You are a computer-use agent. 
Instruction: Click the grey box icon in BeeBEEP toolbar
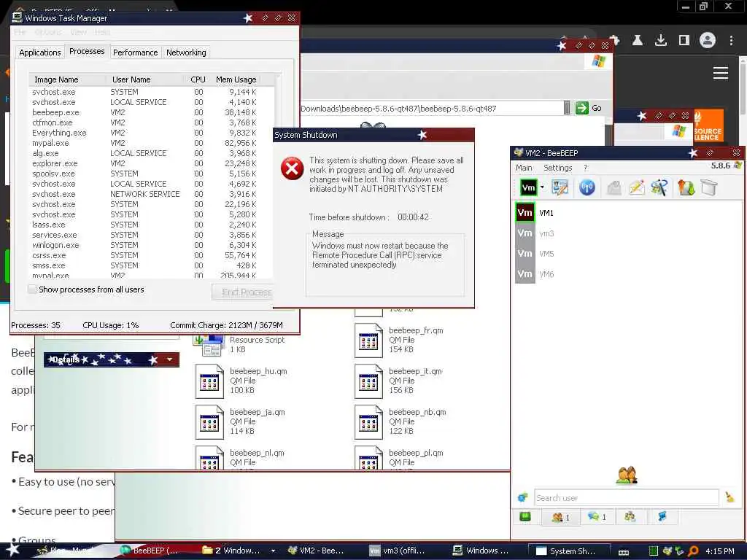click(709, 187)
